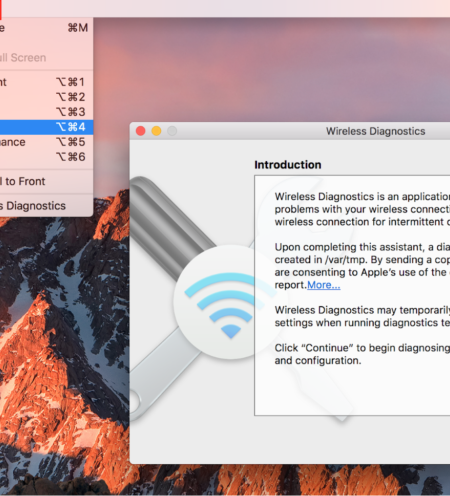Click the Introduction heading
Viewport: 450px width, 496px height.
(x=288, y=165)
